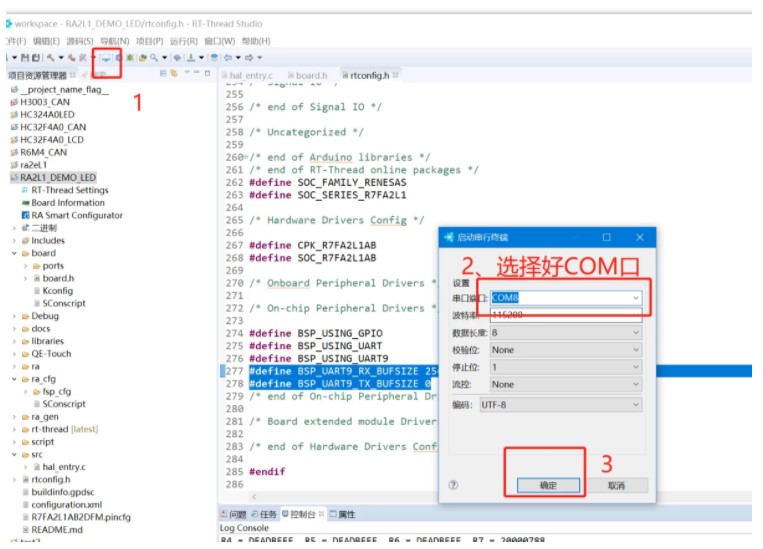The height and width of the screenshot is (549, 763).
Task: Minimize the project explorer panel
Action: tap(197, 73)
